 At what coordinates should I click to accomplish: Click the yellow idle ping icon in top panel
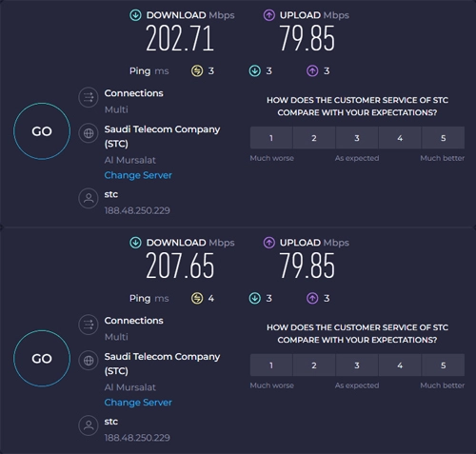click(x=197, y=70)
